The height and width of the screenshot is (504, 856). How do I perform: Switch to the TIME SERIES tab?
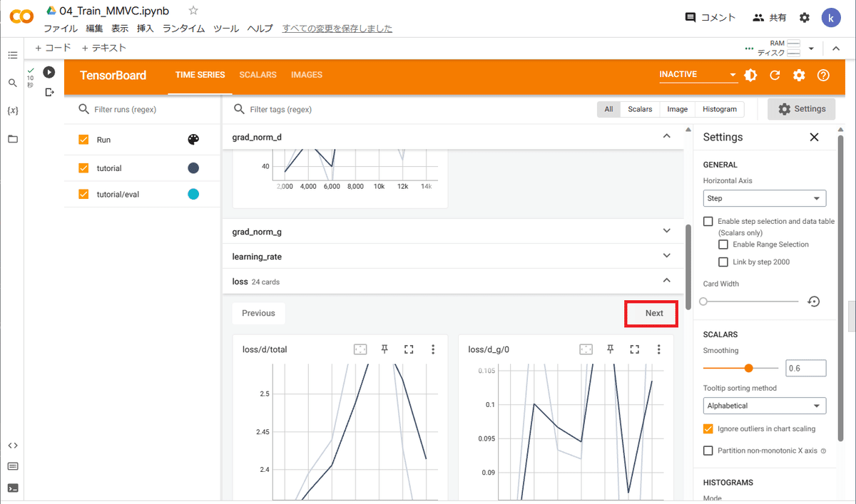pyautogui.click(x=200, y=75)
